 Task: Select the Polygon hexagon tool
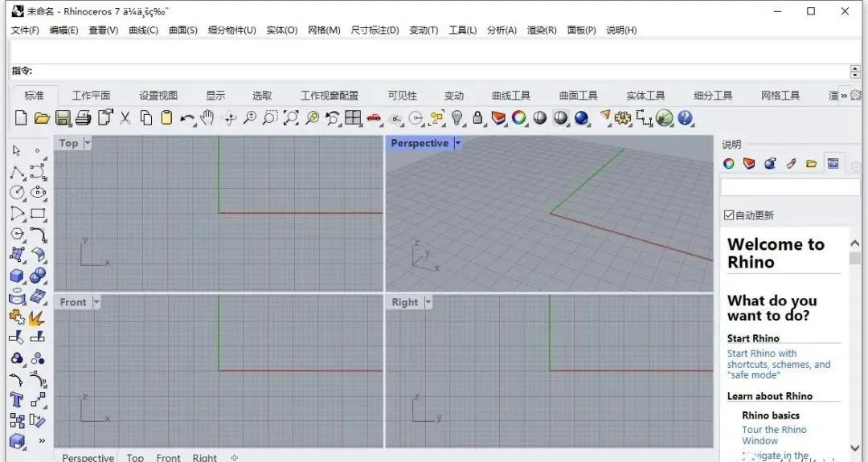(x=17, y=234)
